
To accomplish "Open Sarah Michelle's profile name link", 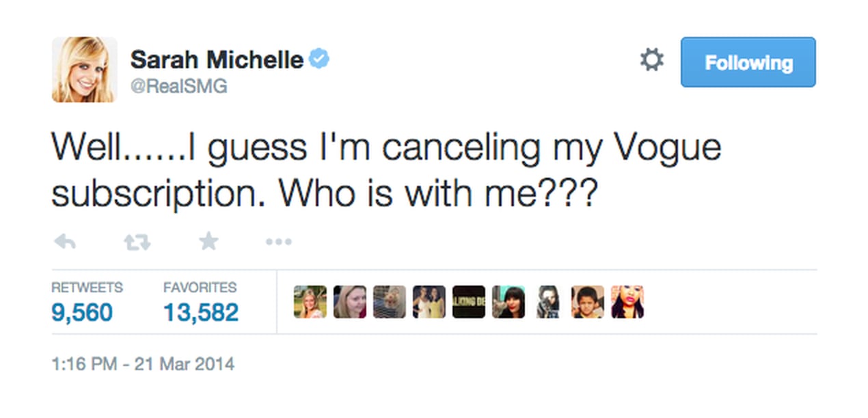I will click(216, 59).
